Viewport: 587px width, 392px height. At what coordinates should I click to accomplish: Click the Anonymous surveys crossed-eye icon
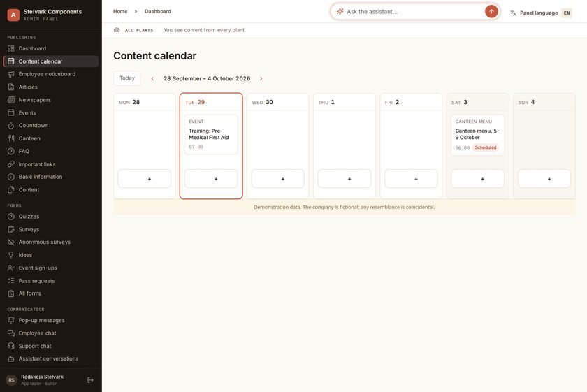(11, 242)
